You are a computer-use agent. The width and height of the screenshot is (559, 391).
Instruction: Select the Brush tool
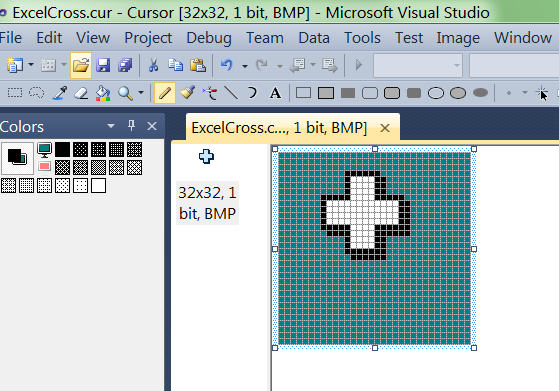click(x=187, y=93)
